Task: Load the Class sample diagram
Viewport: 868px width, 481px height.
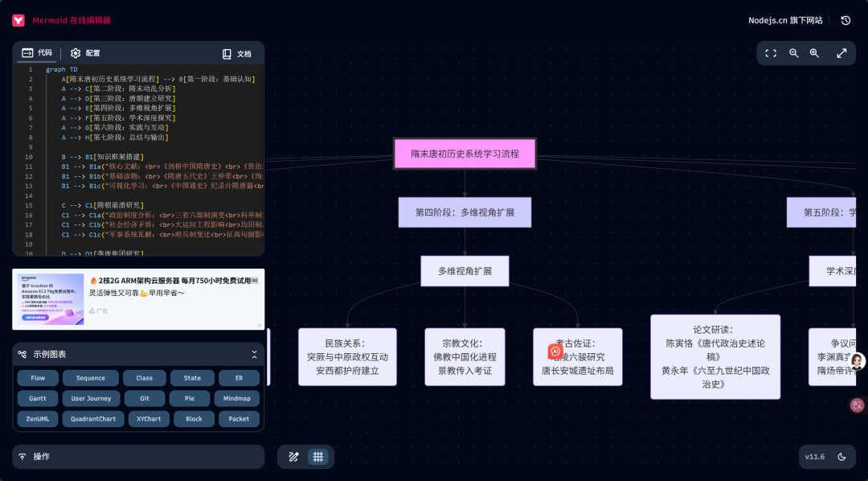Action: [145, 378]
